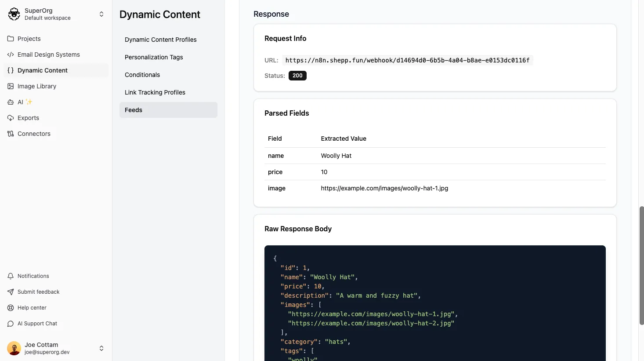Select the Email Design Systems icon
The height and width of the screenshot is (361, 644).
(10, 55)
